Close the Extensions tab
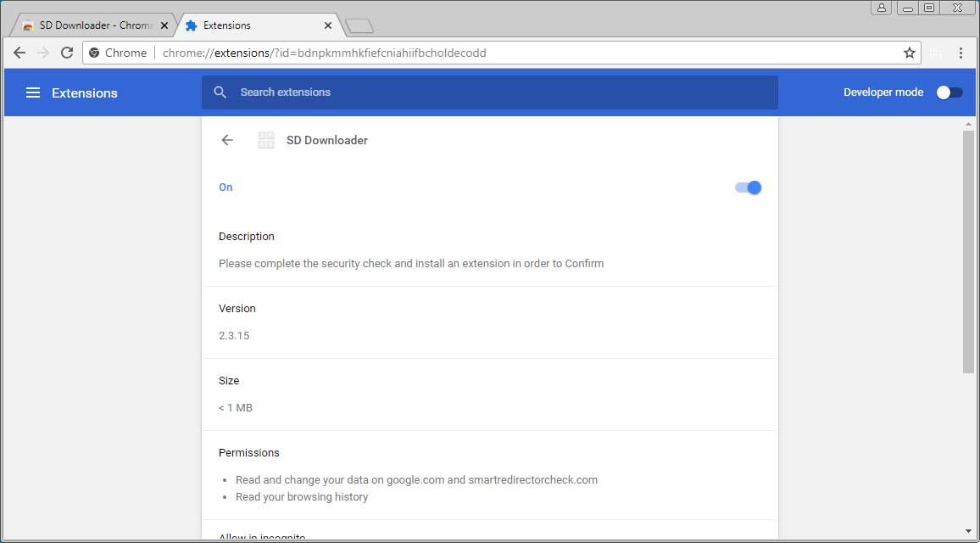 pos(327,25)
